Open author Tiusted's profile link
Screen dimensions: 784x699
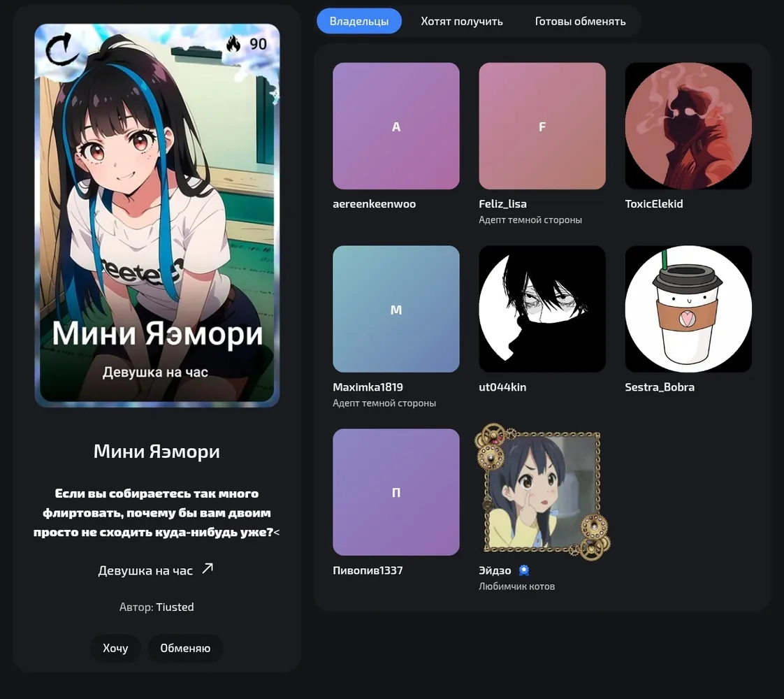[x=175, y=607]
